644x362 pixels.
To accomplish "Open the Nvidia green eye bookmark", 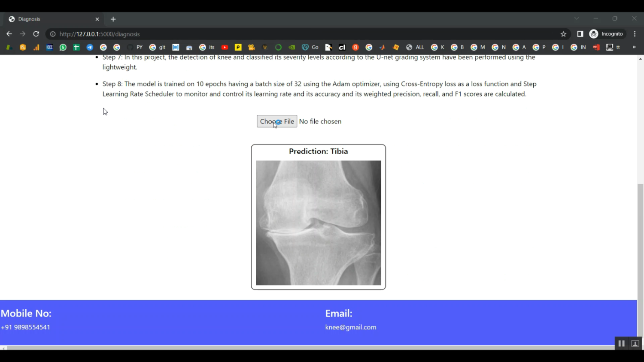I will (x=292, y=47).
